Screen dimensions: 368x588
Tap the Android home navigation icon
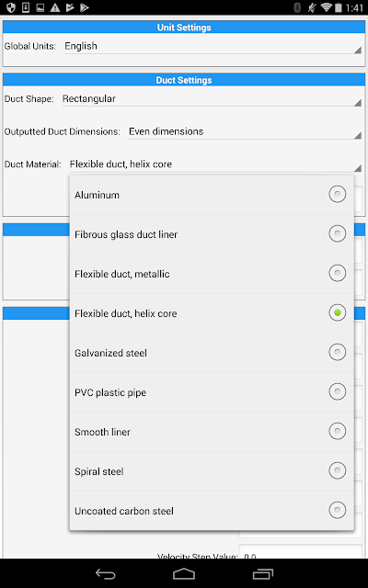pyautogui.click(x=184, y=573)
